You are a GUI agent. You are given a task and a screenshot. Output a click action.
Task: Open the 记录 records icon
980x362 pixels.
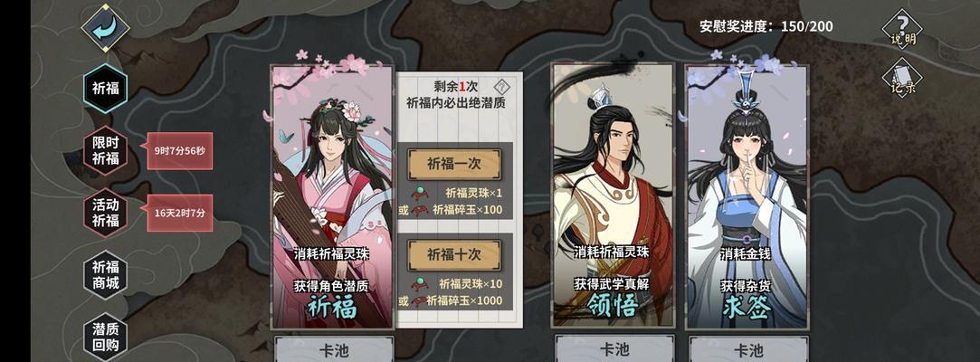click(902, 78)
